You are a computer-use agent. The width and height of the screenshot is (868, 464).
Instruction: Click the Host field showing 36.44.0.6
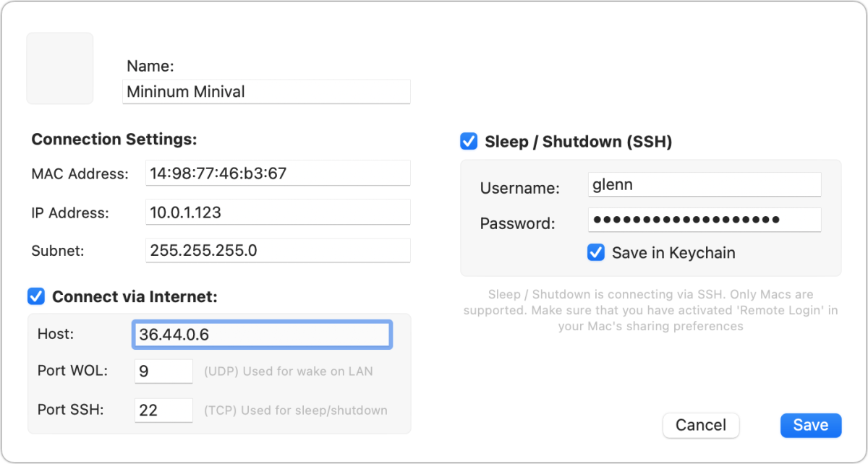tap(263, 335)
